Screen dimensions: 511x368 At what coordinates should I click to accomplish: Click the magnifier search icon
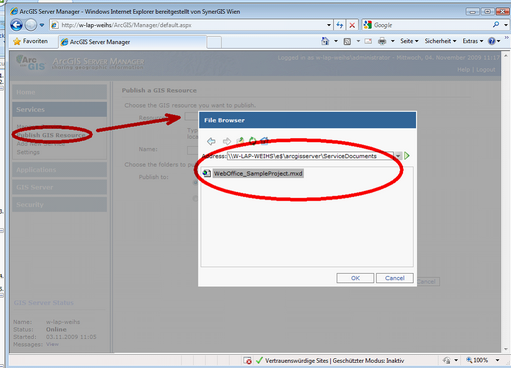point(496,25)
